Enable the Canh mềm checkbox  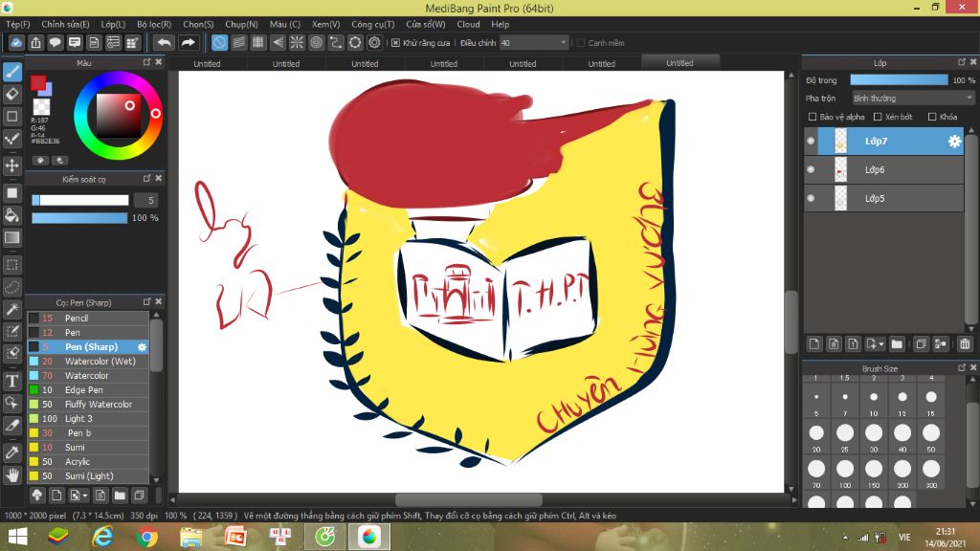[581, 43]
